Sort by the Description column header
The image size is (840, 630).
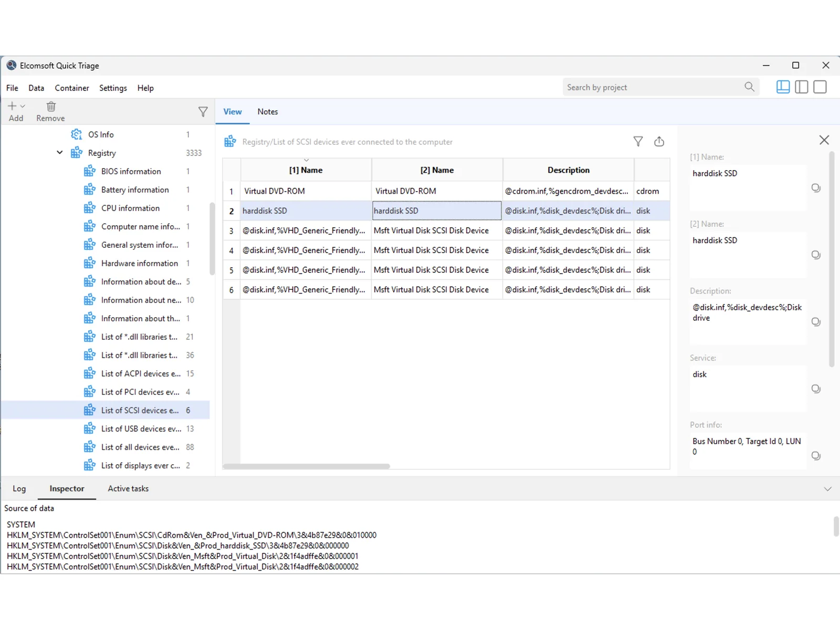click(568, 170)
